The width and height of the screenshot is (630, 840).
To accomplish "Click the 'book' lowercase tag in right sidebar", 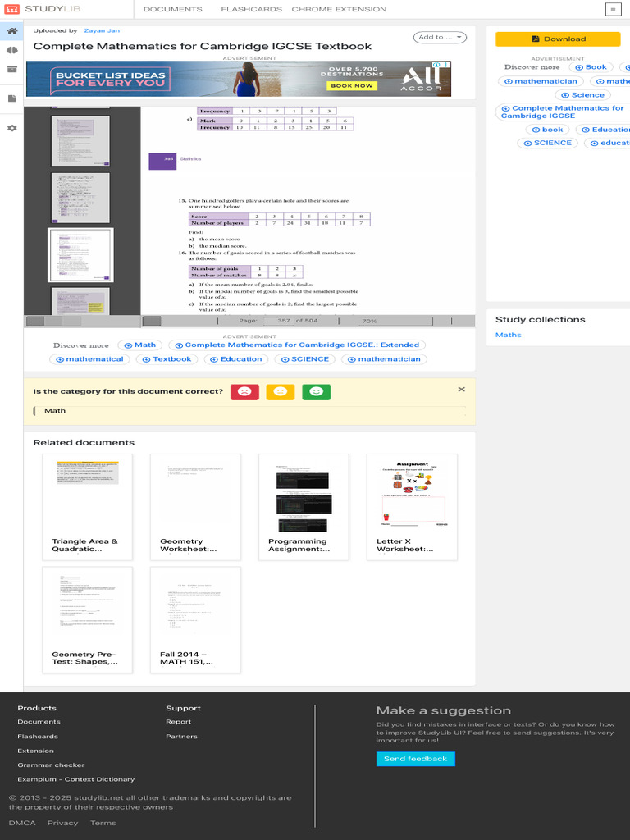I will (547, 130).
